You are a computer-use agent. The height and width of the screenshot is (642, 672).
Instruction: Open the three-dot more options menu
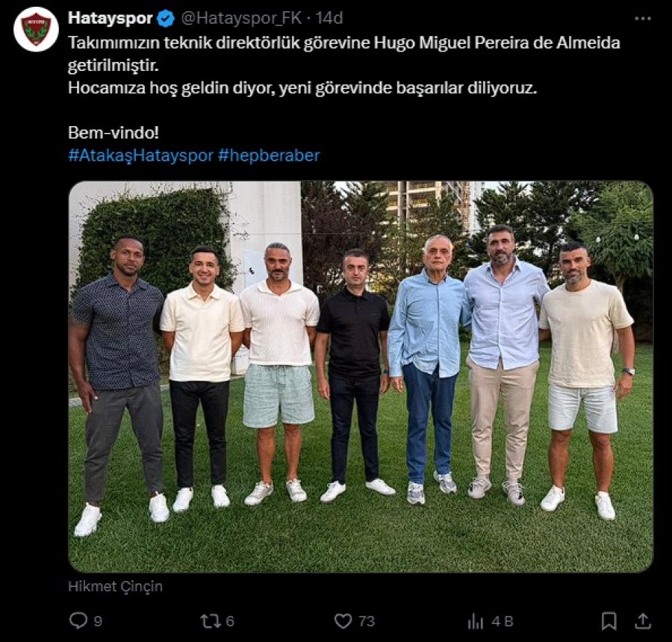coord(643,19)
